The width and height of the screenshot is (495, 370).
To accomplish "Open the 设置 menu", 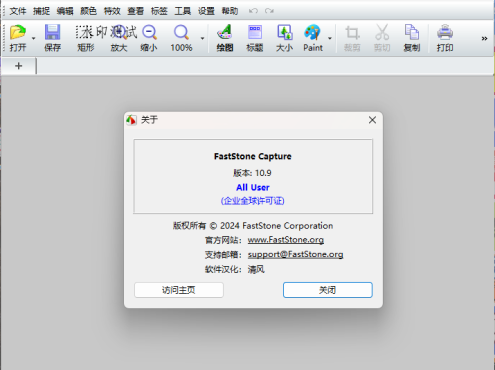I will click(x=206, y=11).
